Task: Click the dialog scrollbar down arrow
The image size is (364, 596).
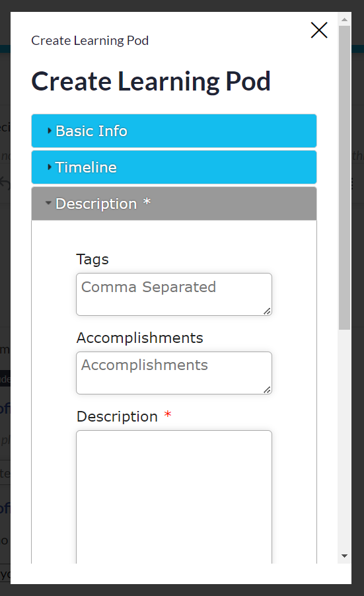Action: pyautogui.click(x=344, y=556)
